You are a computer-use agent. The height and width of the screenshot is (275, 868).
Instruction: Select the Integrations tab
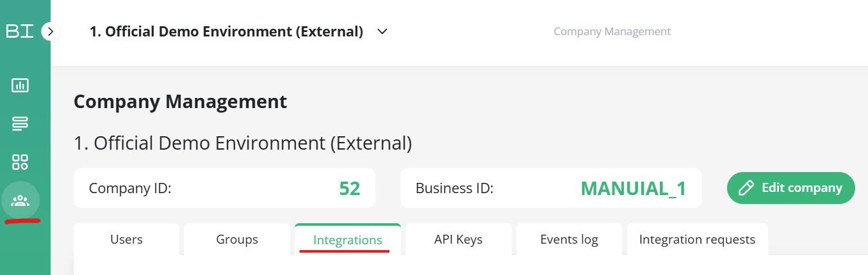click(348, 239)
